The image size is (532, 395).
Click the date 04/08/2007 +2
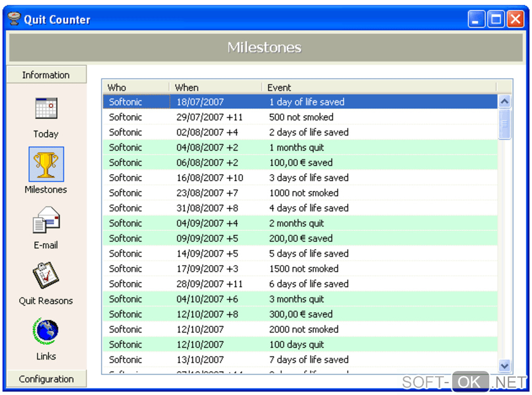(x=207, y=147)
